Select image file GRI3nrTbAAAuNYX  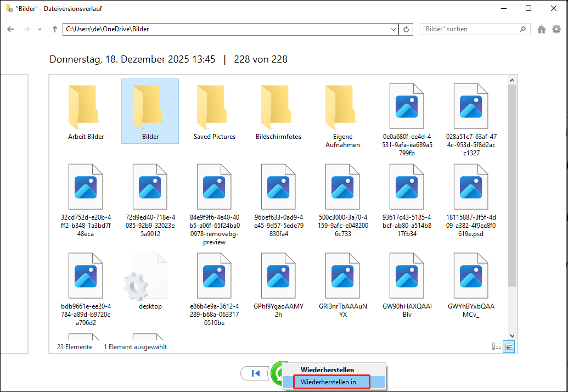coord(342,285)
